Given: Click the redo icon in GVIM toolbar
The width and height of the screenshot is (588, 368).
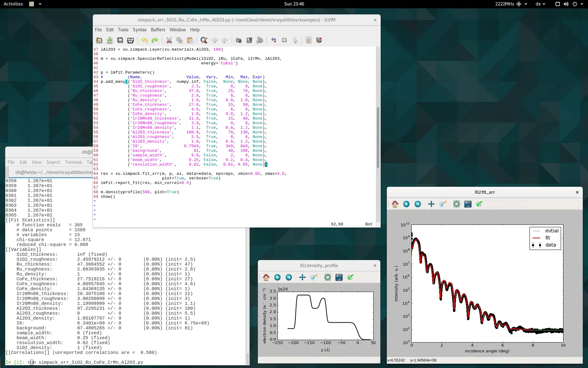Looking at the screenshot, I should pos(155,40).
